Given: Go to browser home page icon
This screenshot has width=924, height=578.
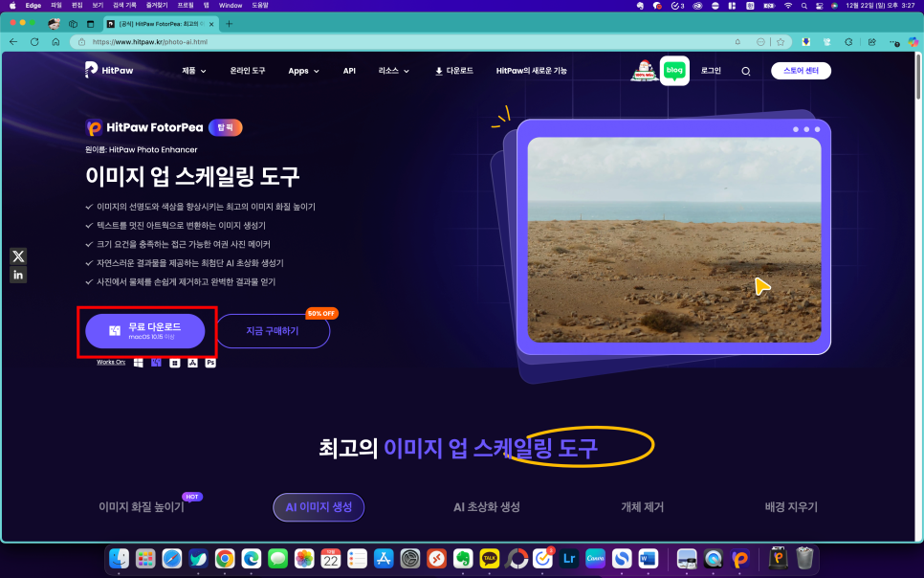Looking at the screenshot, I should pos(56,42).
